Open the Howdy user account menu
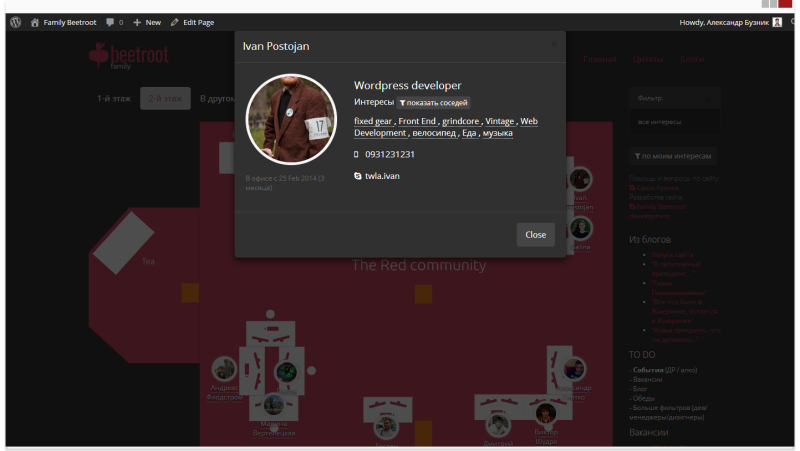This screenshot has height=451, width=800. click(730, 22)
